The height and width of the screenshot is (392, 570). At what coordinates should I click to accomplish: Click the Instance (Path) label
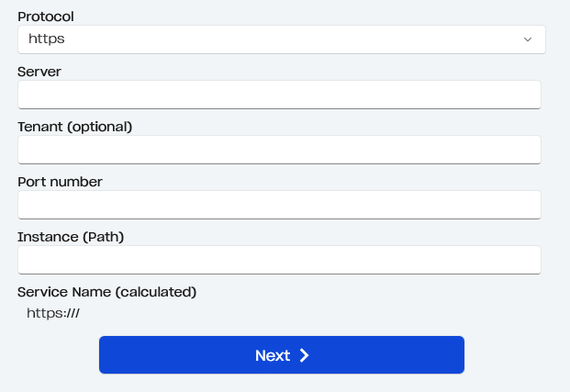71,237
